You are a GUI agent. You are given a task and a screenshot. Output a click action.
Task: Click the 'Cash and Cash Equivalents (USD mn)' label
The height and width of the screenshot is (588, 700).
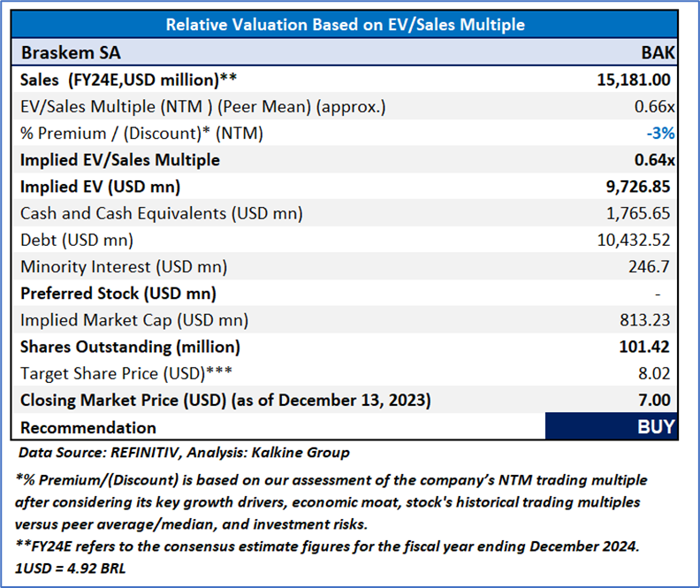pos(162,213)
